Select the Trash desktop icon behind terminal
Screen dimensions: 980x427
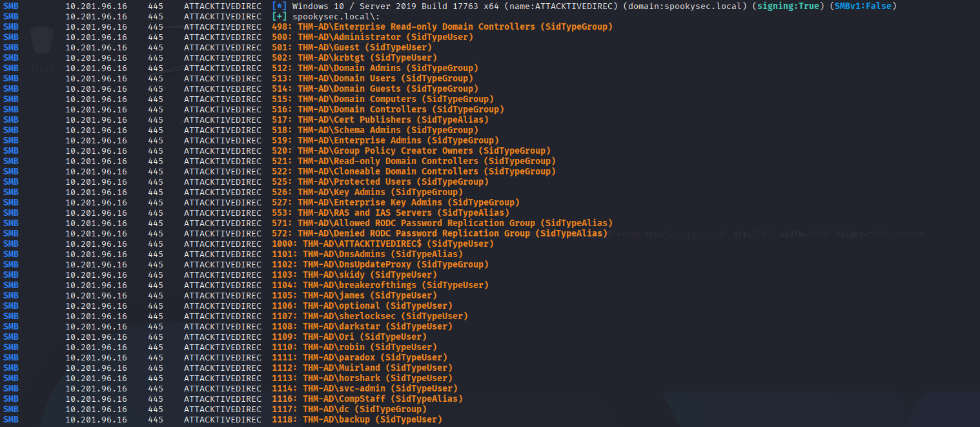pyautogui.click(x=43, y=50)
